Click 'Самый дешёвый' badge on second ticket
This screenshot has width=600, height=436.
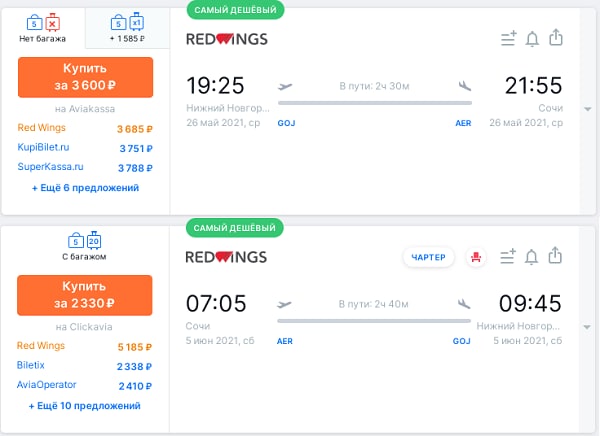(235, 228)
